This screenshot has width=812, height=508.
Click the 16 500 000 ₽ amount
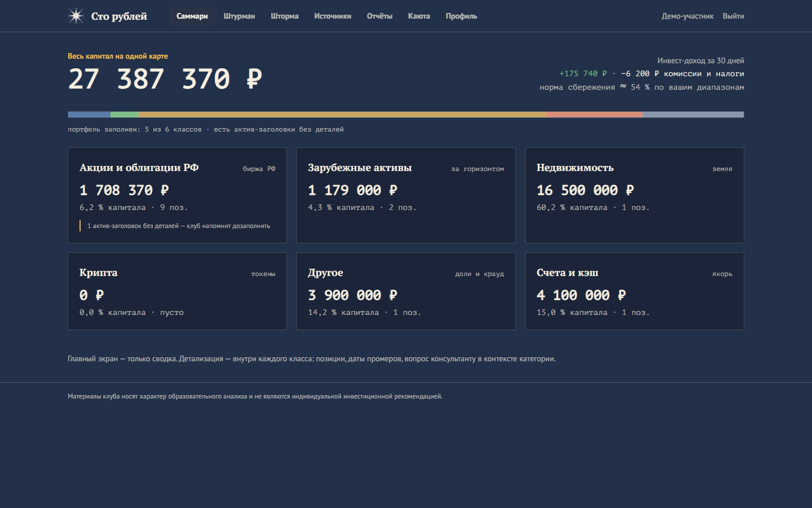[x=585, y=190]
